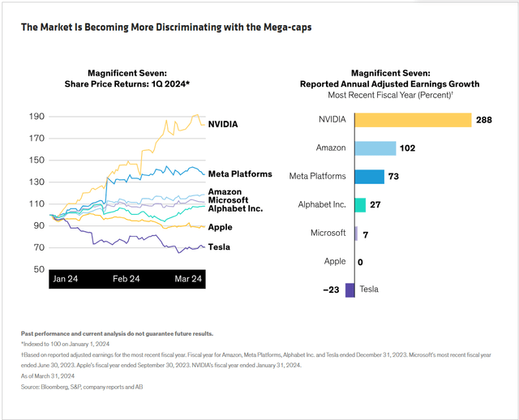Click the 'Source: Bloomberg, S&P' line
This screenshot has width=519, height=420.
pos(82,387)
